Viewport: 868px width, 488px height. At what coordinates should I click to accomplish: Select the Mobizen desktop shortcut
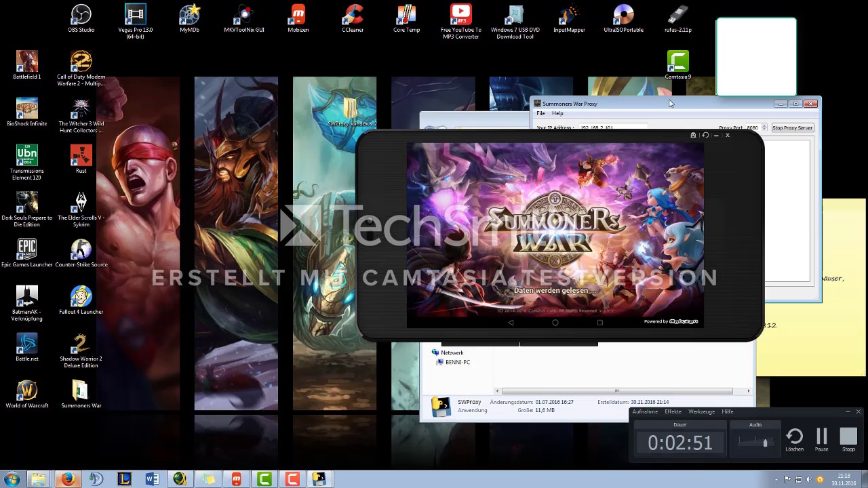[298, 18]
